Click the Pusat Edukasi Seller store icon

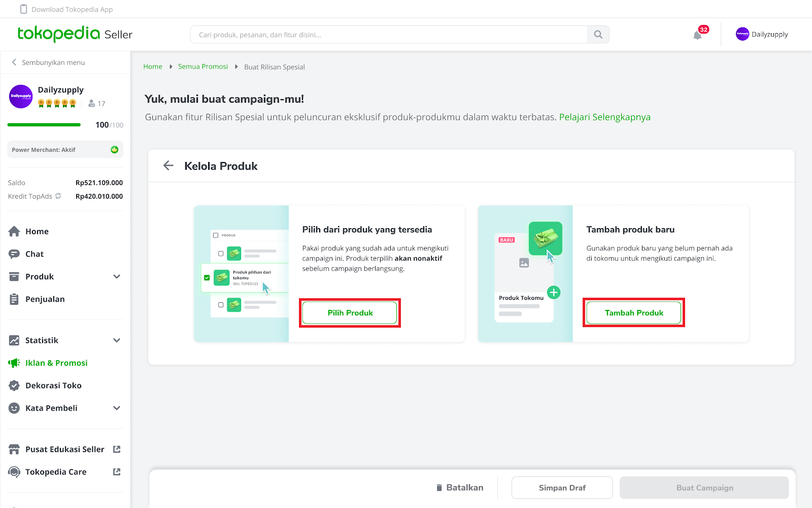pyautogui.click(x=14, y=450)
